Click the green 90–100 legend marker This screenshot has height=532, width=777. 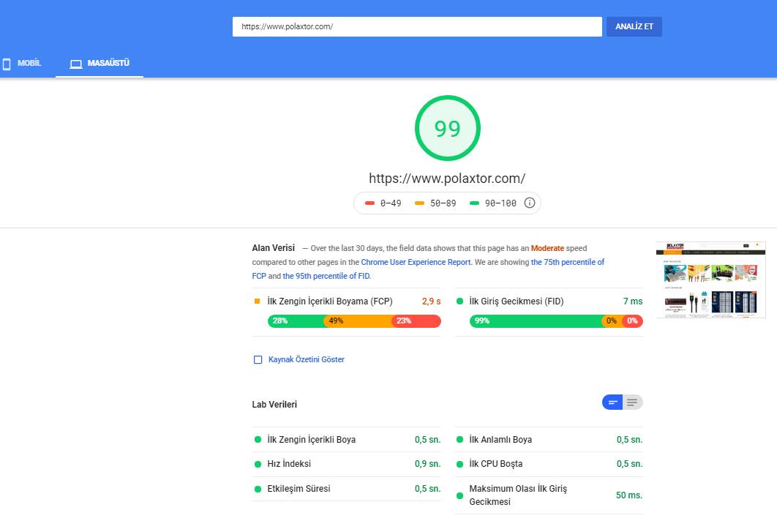point(474,203)
